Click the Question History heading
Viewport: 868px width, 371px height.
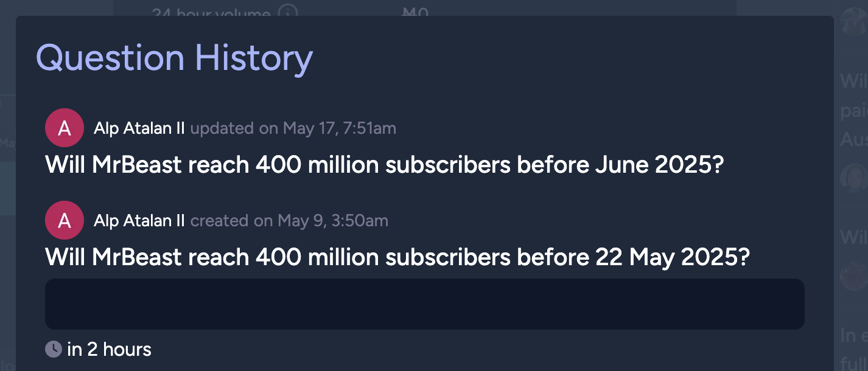175,58
